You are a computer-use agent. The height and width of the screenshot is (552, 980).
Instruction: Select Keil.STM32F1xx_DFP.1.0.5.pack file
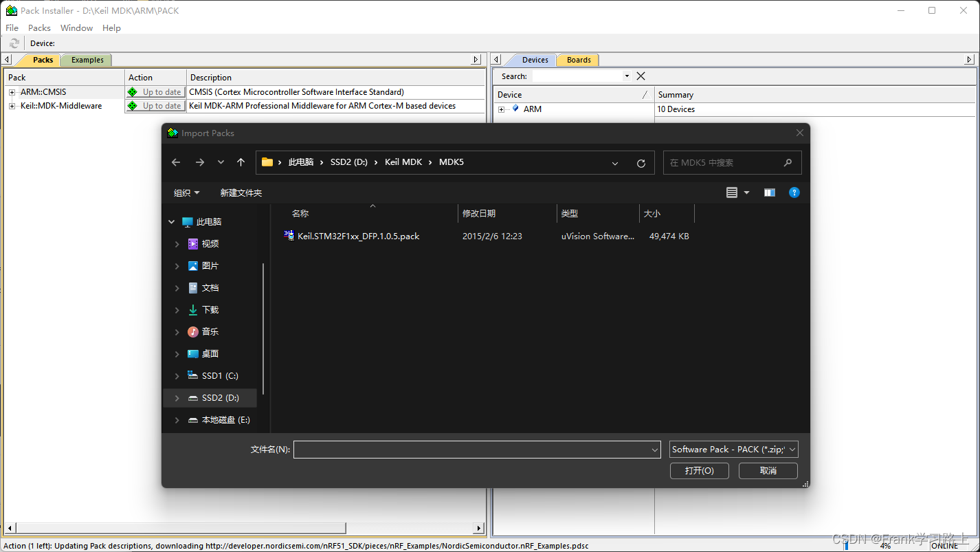tap(358, 236)
